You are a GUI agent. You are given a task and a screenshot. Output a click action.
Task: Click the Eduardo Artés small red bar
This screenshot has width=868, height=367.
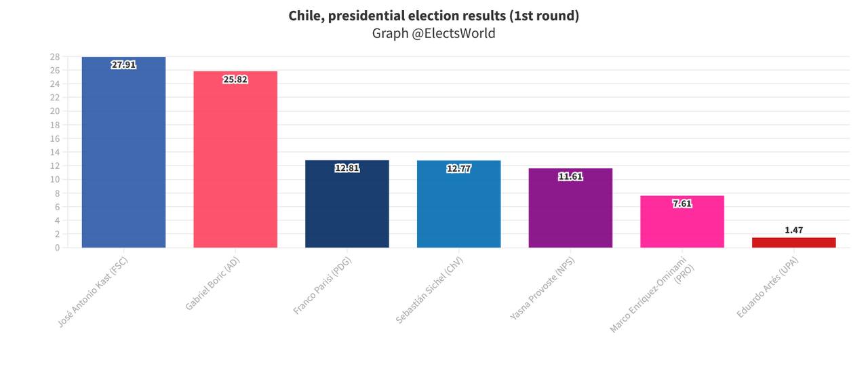[794, 242]
